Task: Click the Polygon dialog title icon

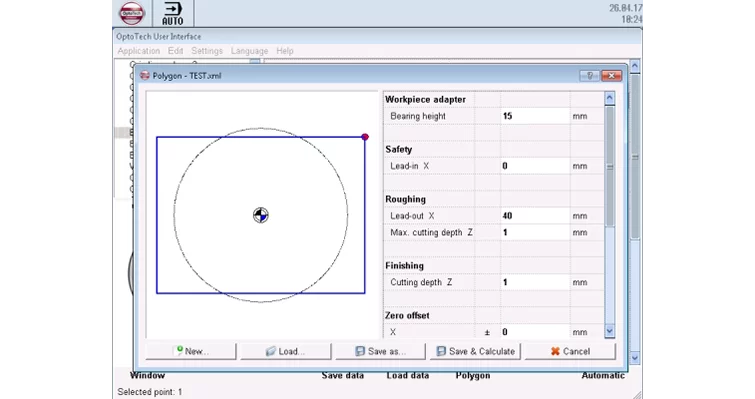Action: pos(144,76)
